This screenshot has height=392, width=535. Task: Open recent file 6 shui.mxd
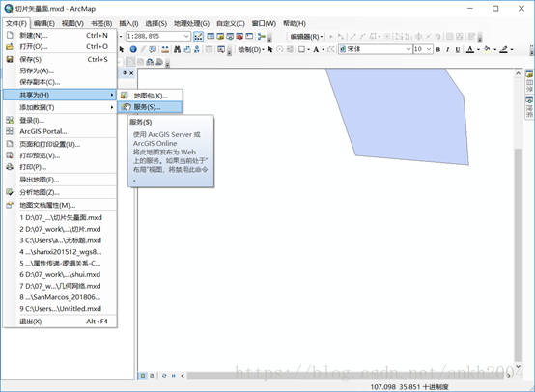59,274
